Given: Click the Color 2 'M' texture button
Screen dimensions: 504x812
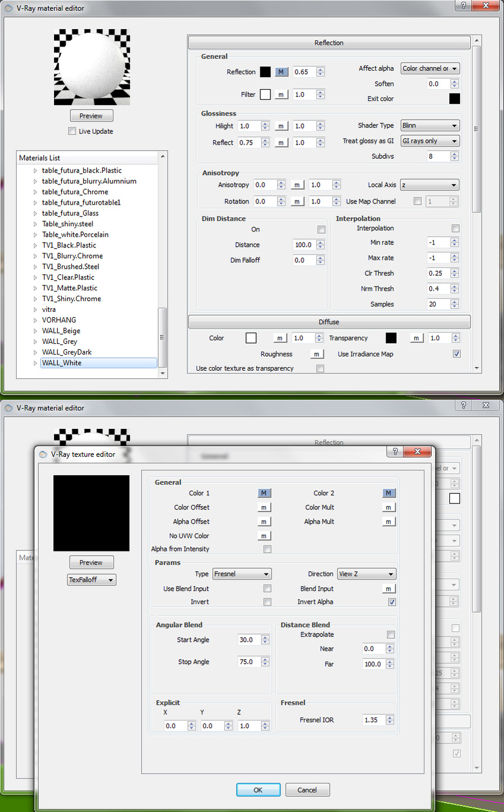Looking at the screenshot, I should pos(389,493).
